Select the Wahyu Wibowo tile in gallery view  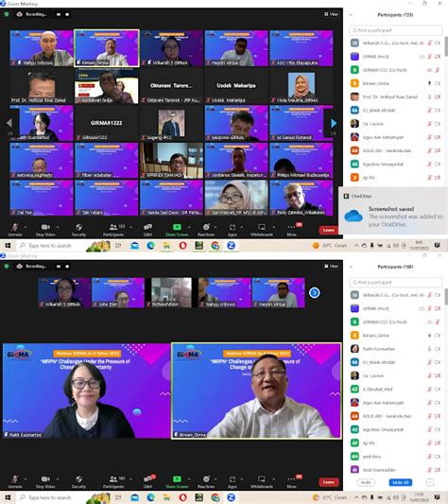[x=42, y=48]
